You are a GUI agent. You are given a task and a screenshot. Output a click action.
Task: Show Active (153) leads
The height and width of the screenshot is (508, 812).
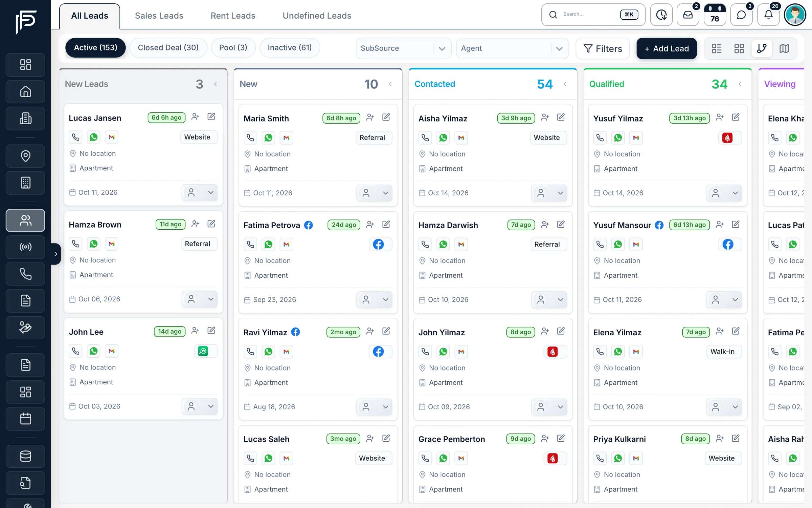coord(95,47)
